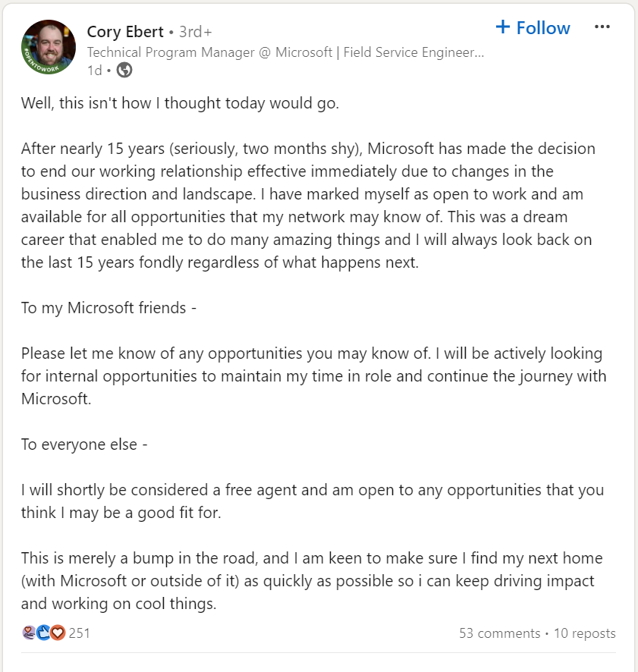Click the Technical Program Manager headline
This screenshot has width=638, height=672.
(285, 52)
